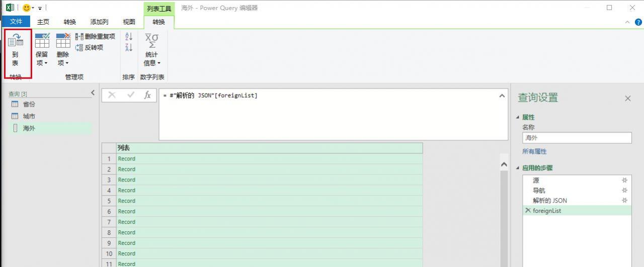The width and height of the screenshot is (644, 267).
Task: Open settings gear for 解析的 JSON step
Action: click(625, 201)
